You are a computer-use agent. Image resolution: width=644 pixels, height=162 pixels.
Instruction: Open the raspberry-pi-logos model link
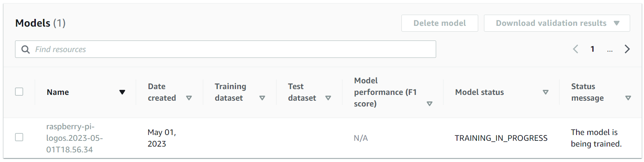point(74,138)
